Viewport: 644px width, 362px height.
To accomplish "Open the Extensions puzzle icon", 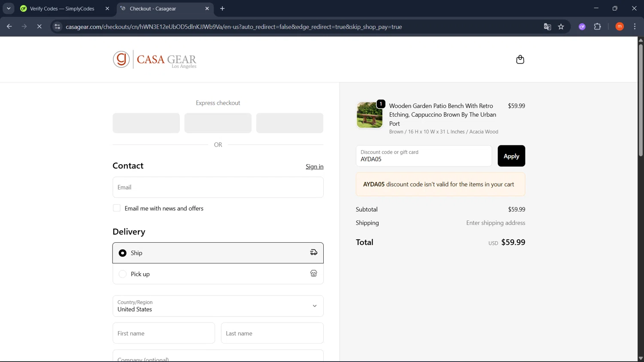I will tap(598, 27).
